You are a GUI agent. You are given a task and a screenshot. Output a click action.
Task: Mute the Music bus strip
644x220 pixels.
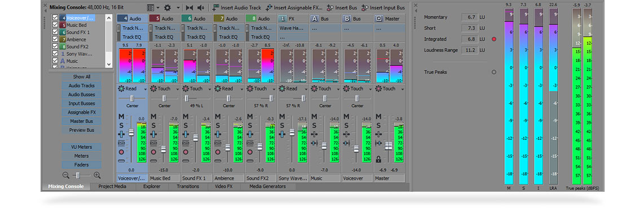click(314, 117)
